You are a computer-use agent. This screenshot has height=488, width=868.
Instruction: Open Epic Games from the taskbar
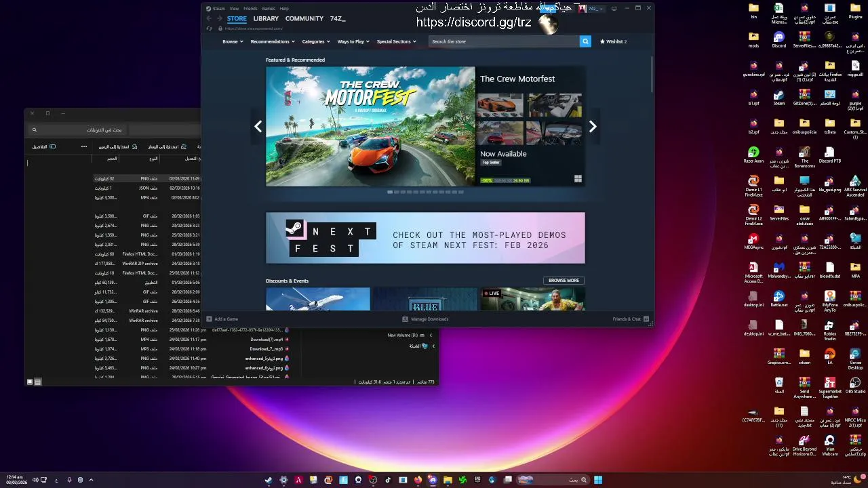[477, 480]
